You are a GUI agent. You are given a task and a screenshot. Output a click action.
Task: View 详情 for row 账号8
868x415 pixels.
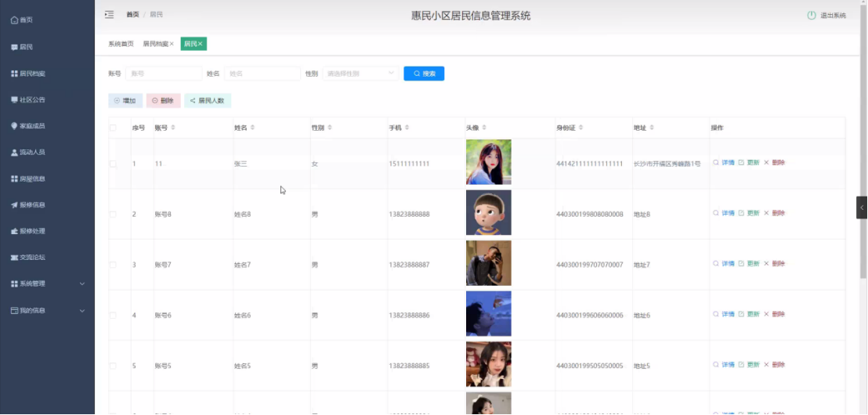(724, 213)
